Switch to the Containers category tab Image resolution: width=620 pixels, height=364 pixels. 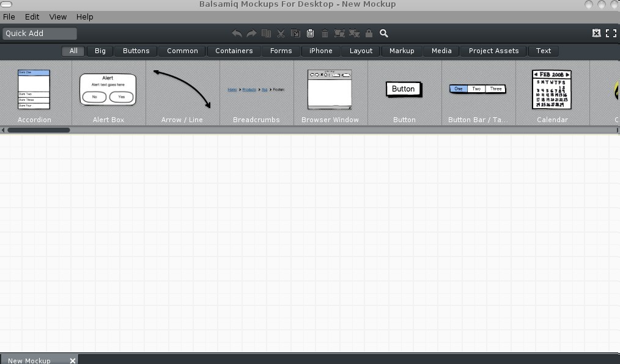tap(234, 51)
